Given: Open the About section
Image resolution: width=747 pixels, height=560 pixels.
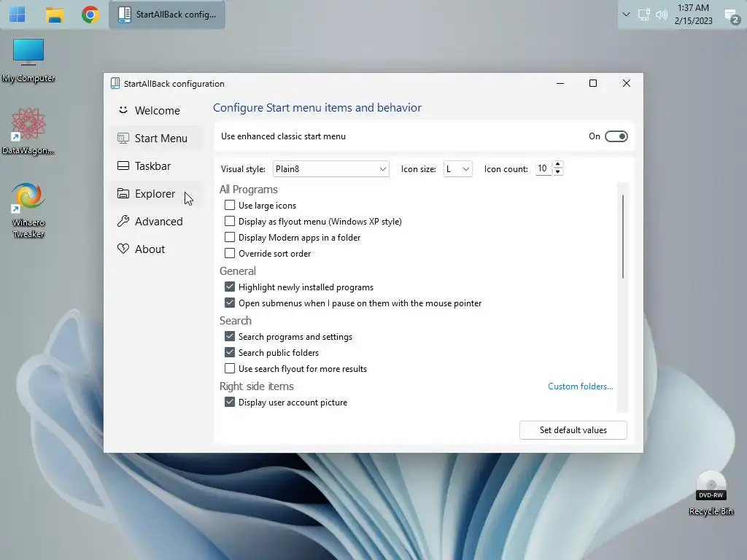Looking at the screenshot, I should [158, 249].
